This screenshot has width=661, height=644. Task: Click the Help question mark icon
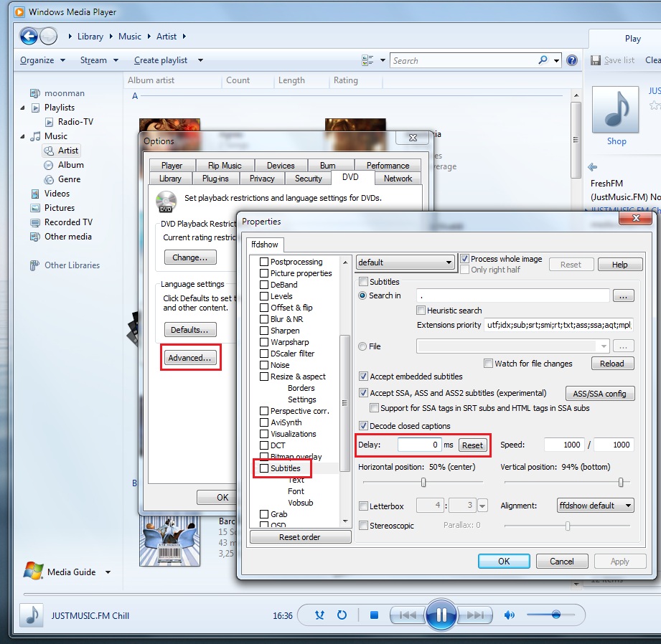click(572, 61)
